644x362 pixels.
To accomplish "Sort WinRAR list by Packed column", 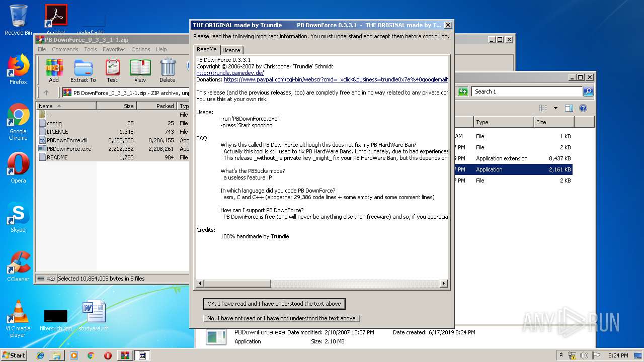I will point(156,106).
